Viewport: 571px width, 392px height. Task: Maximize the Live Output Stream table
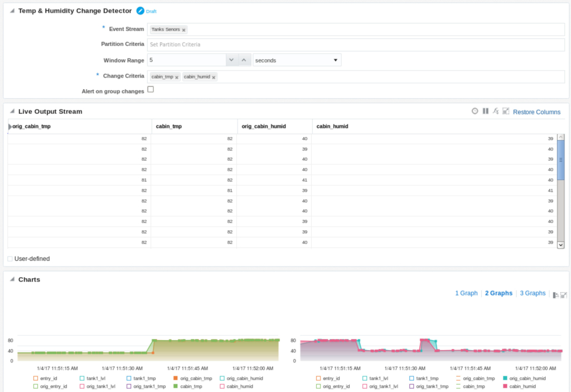[x=506, y=111]
